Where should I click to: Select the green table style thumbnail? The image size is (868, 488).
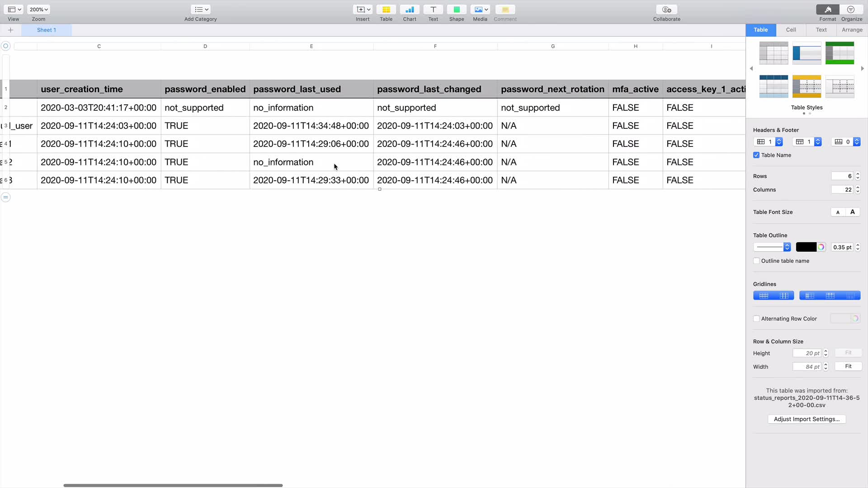840,53
